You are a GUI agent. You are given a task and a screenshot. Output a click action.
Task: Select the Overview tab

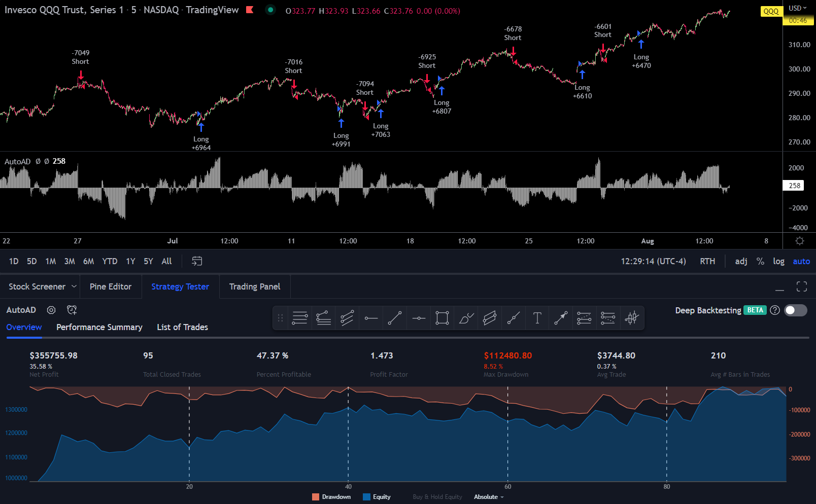click(24, 327)
